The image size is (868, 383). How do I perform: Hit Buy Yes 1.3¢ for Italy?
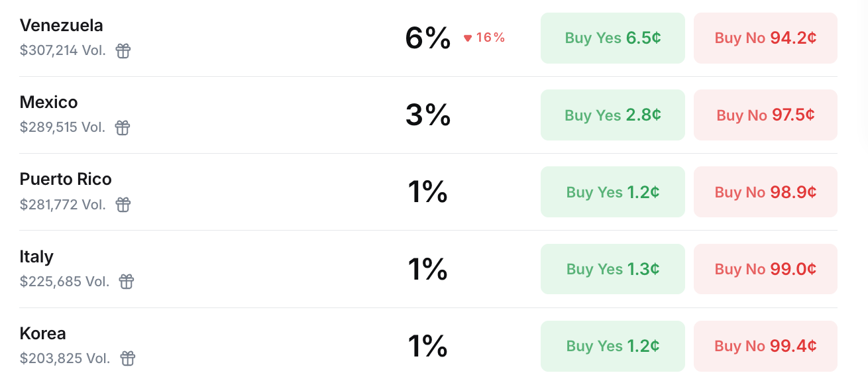[612, 269]
